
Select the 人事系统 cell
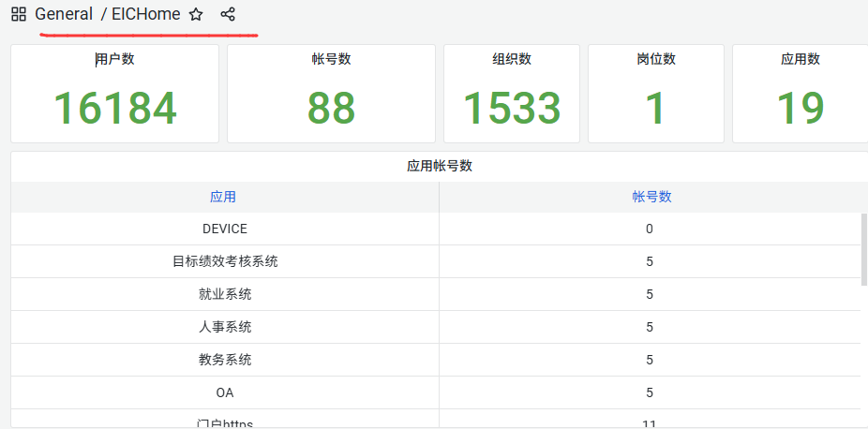(x=225, y=327)
